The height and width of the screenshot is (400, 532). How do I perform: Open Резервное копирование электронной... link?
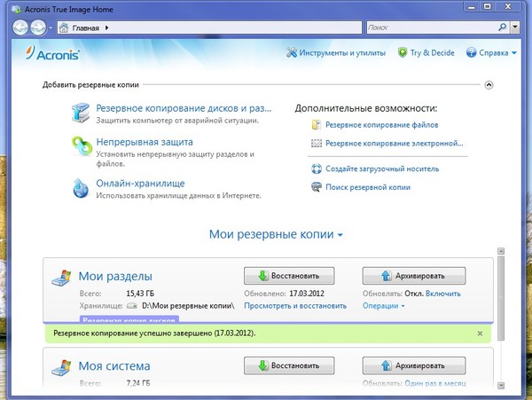click(x=395, y=143)
